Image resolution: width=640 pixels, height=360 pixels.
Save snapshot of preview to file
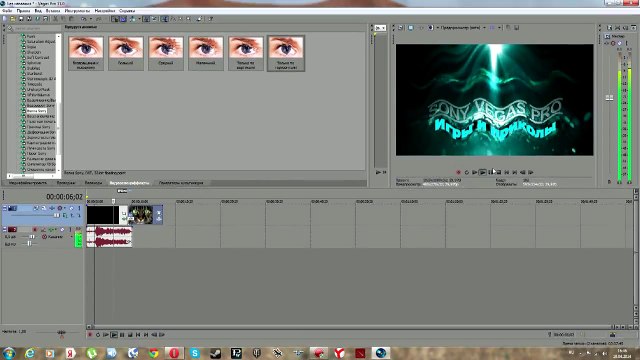[516, 28]
